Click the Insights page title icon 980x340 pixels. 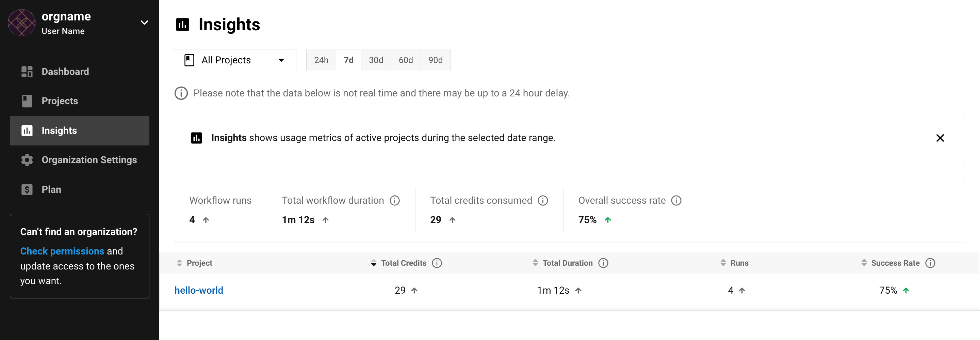point(182,25)
